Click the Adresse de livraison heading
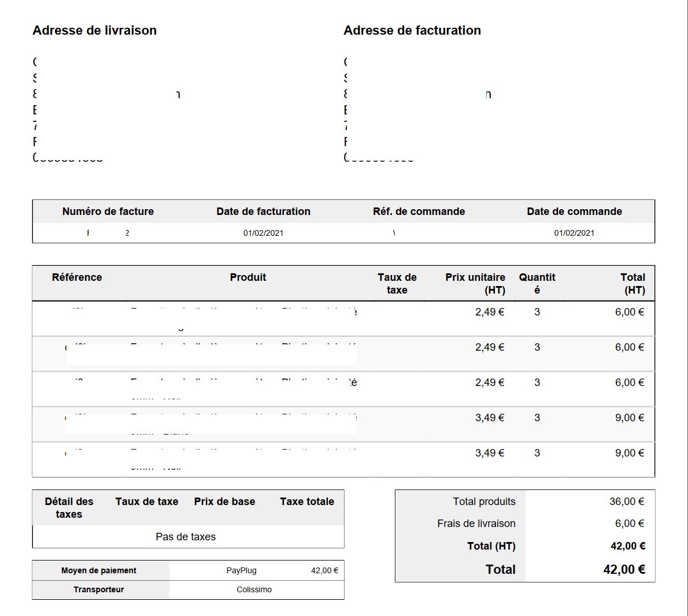This screenshot has height=616, width=688. click(x=94, y=30)
